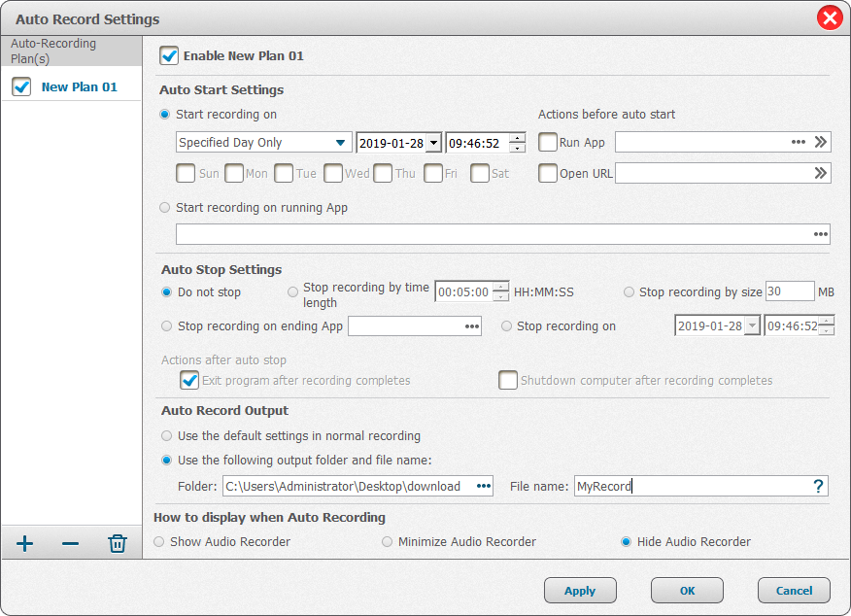This screenshot has width=851, height=616.
Task: Check the Open URL checkbox
Action: pyautogui.click(x=548, y=173)
